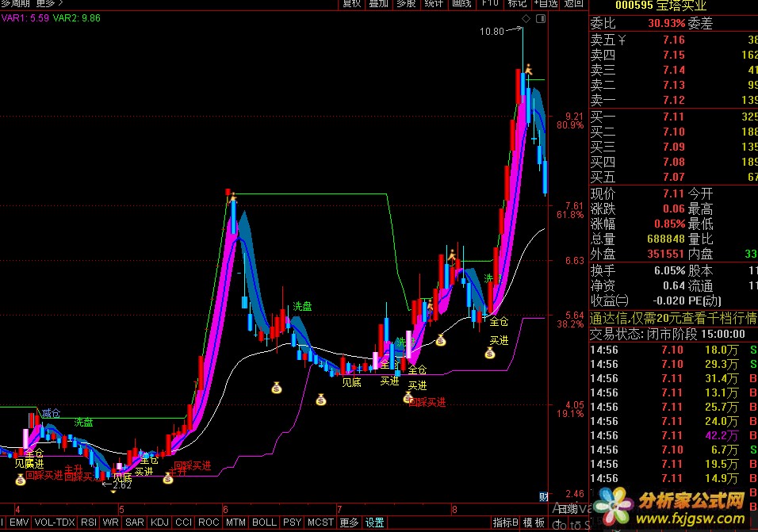
Task: Click the 标记 mark button
Action: [517, 4]
